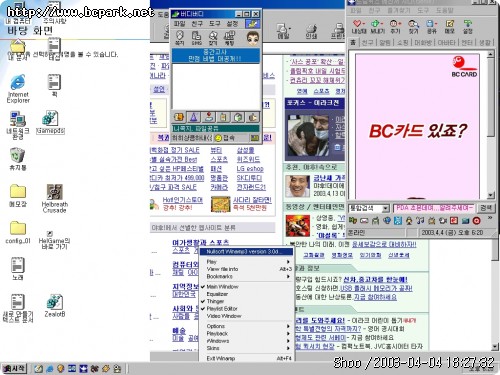Click the red circle icon in messenger bottom icon row
Viewport: 500px width, 375px height.
(x=477, y=220)
